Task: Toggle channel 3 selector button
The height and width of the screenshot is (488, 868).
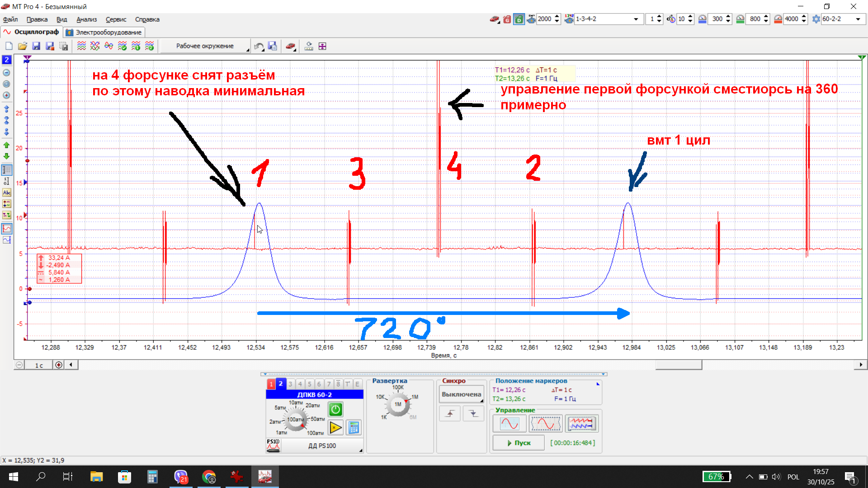Action: click(x=290, y=384)
